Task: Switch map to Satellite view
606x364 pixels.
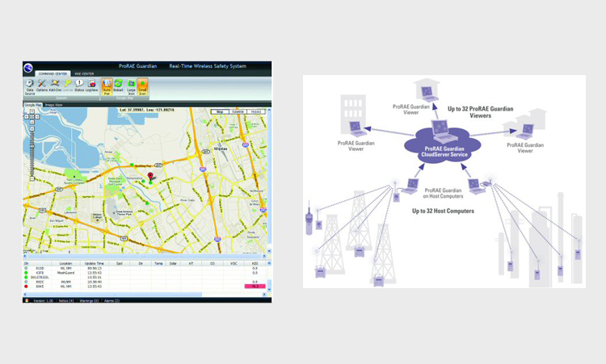Action: pos(238,111)
